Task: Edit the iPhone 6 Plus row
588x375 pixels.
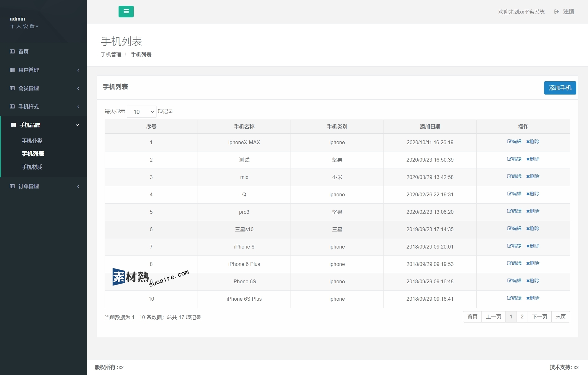Action: (514, 263)
